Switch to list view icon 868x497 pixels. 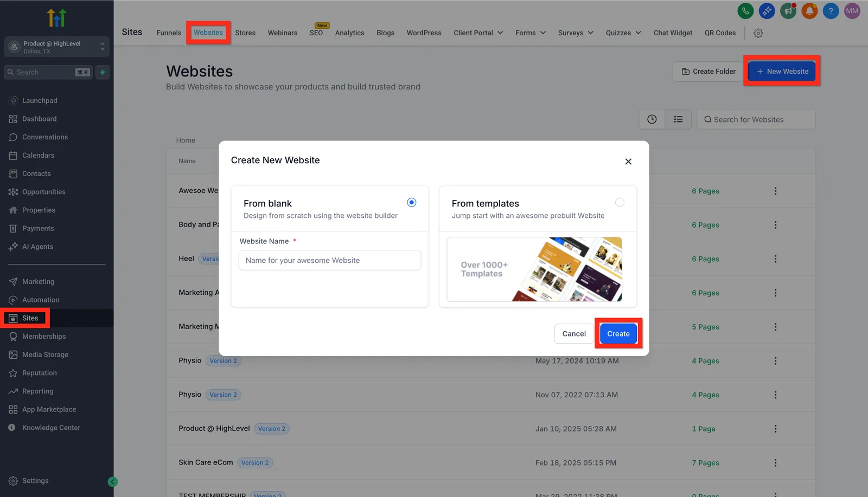[x=678, y=119]
